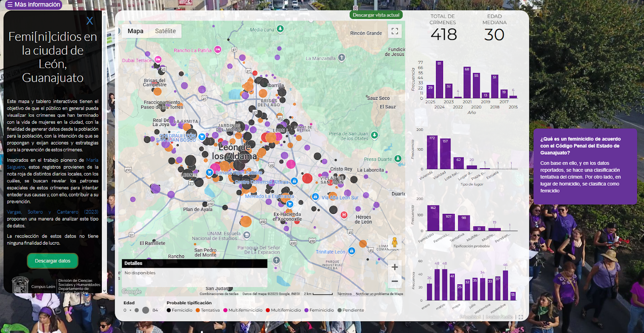The height and width of the screenshot is (333, 644).
Task: Click the Centro Comercial Altacia shopping bag icon
Action: (295, 181)
